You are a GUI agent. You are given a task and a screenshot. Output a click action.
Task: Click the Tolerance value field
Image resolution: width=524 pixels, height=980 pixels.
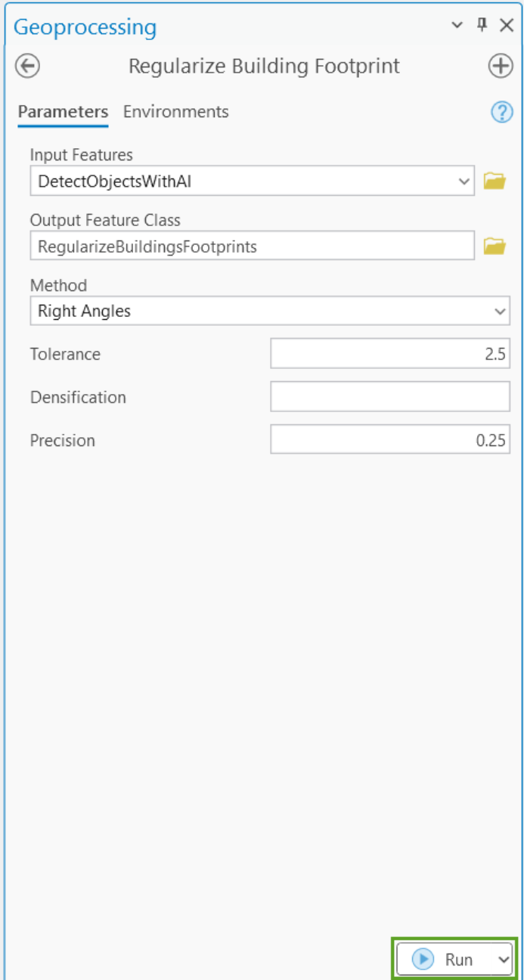389,354
